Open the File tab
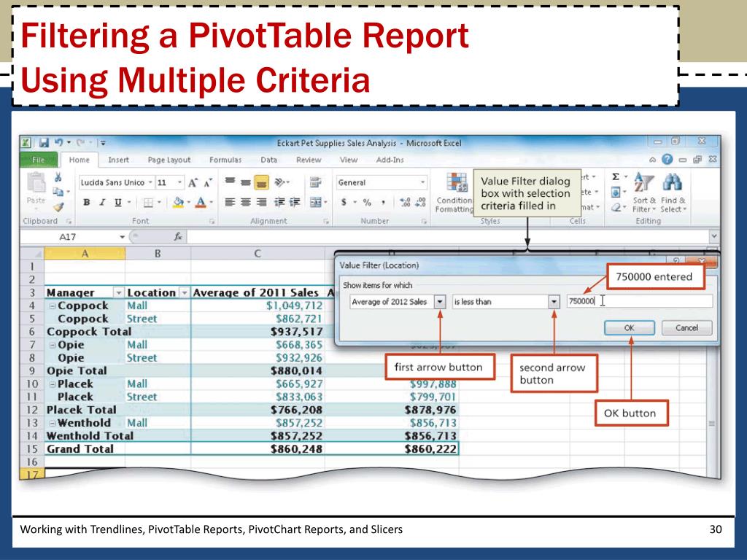Image resolution: width=747 pixels, height=560 pixels. click(39, 160)
